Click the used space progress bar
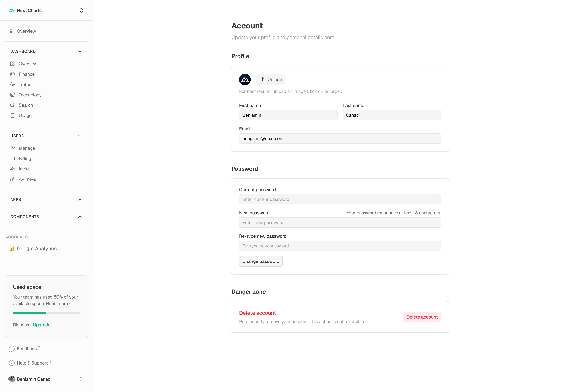This screenshot has height=392, width=587. coord(46,313)
